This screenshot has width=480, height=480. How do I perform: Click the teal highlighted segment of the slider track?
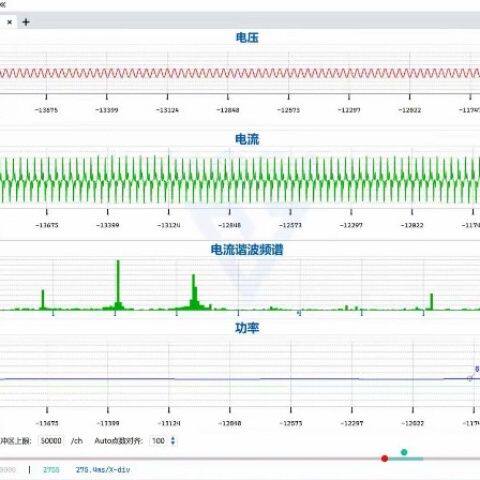tap(406, 459)
